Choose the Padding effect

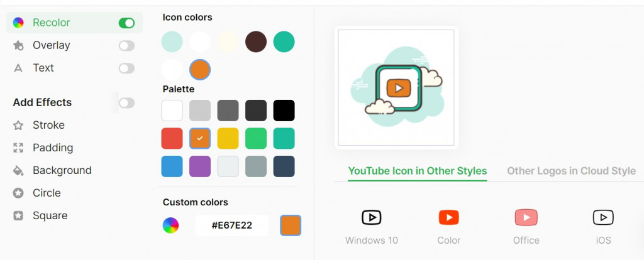coord(53,148)
